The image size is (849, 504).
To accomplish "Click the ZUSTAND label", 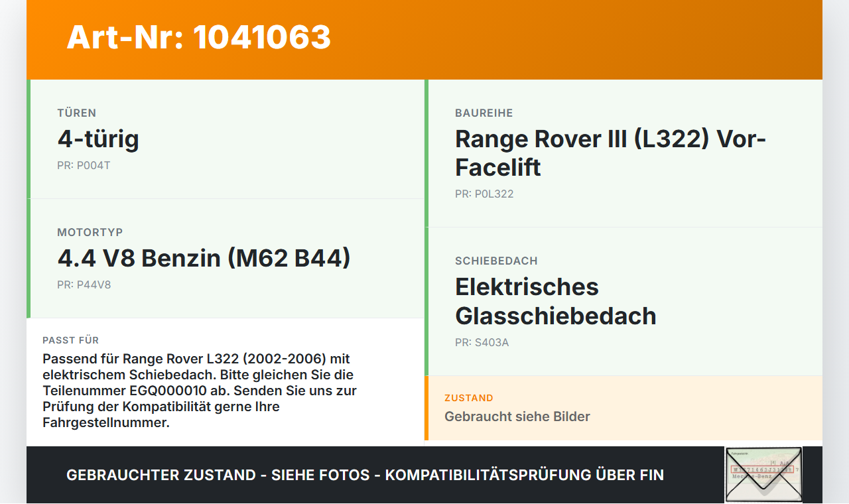I will pyautogui.click(x=469, y=398).
